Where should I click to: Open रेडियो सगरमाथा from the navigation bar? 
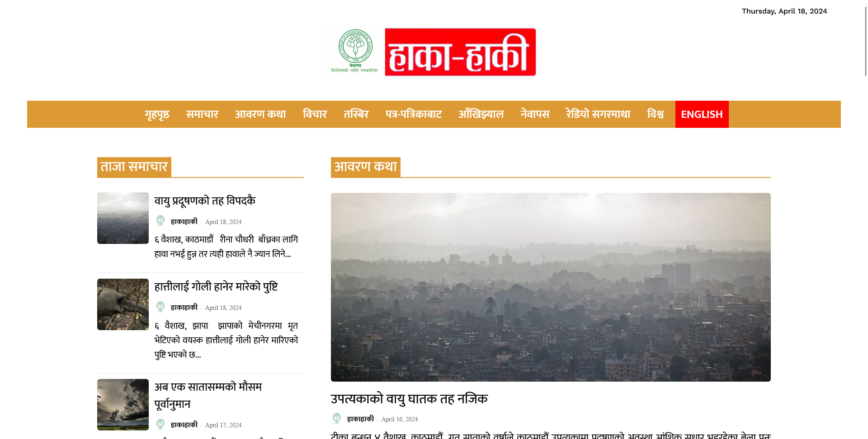point(598,114)
